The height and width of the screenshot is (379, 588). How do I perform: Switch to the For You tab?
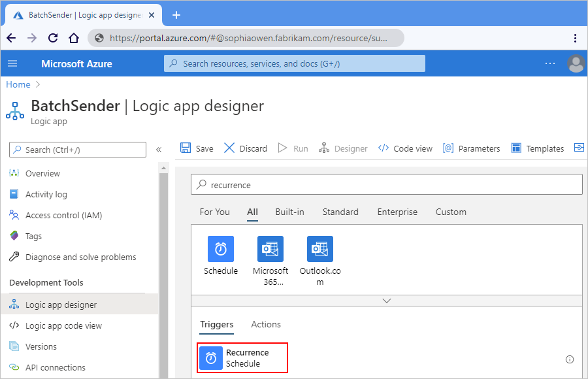click(x=214, y=212)
